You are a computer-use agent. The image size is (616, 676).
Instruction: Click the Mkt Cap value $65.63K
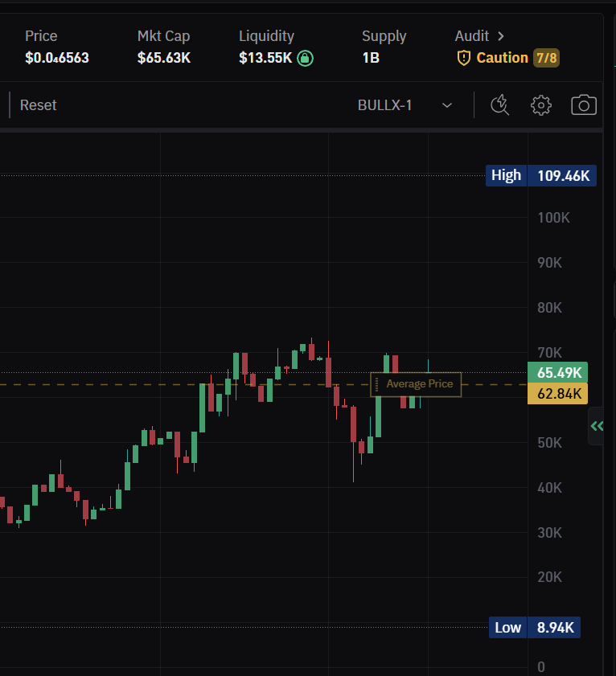[164, 58]
